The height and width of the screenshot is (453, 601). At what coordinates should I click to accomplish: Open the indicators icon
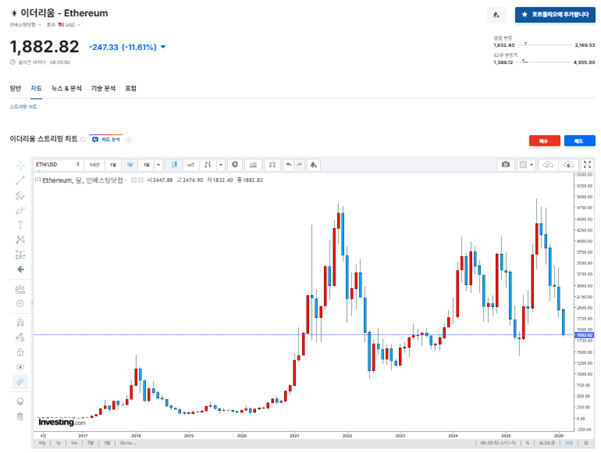click(x=253, y=165)
